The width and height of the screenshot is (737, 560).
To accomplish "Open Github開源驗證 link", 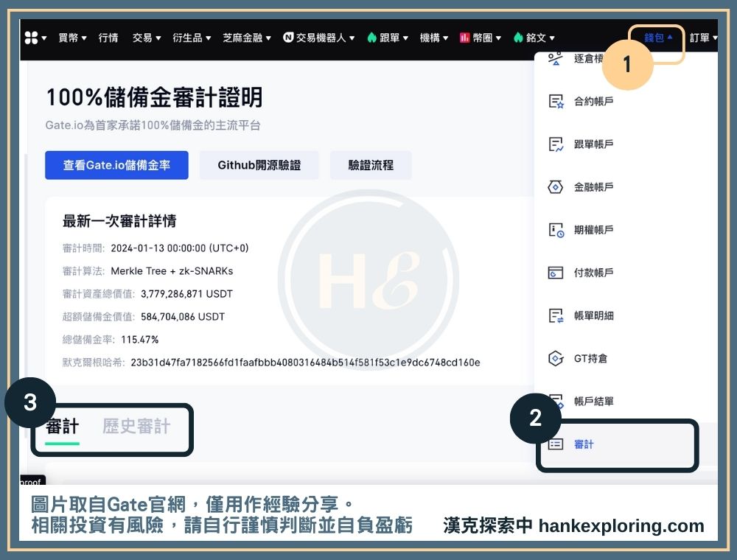I will [259, 165].
